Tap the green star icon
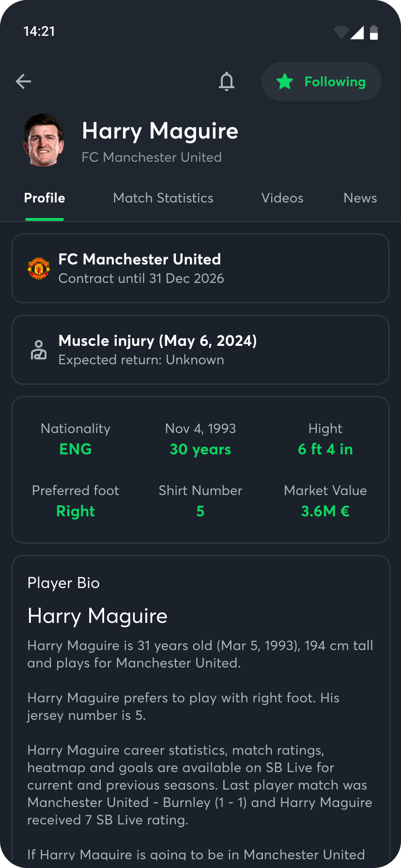401x868 pixels. [285, 81]
